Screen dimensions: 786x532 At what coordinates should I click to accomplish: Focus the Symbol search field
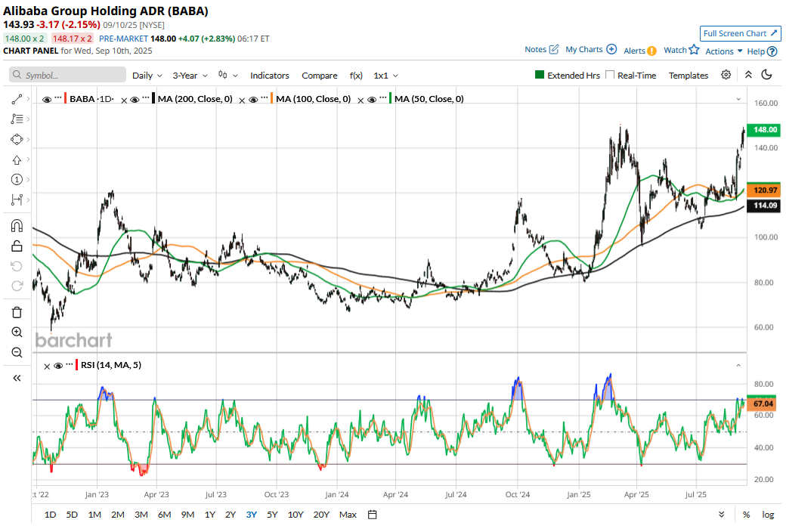pyautogui.click(x=67, y=75)
